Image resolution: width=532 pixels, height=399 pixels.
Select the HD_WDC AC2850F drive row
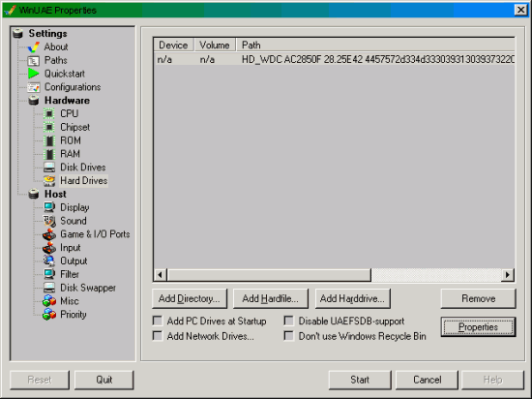[x=335, y=59]
